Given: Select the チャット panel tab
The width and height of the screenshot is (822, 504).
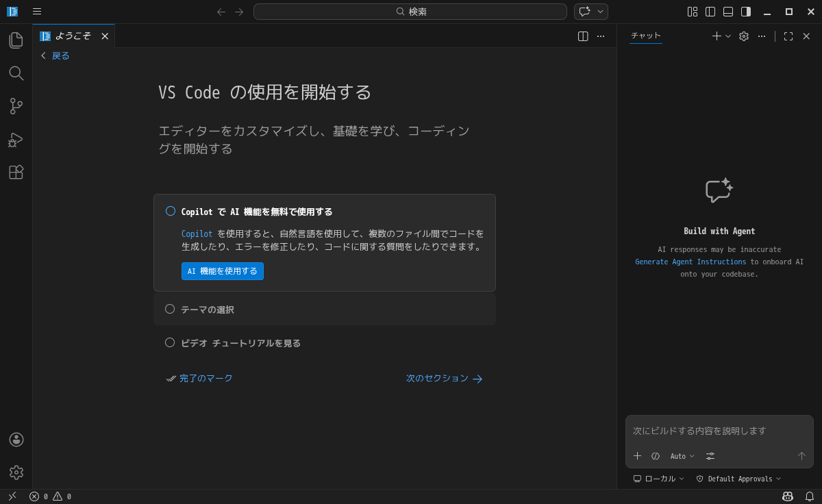Looking at the screenshot, I should coord(646,36).
